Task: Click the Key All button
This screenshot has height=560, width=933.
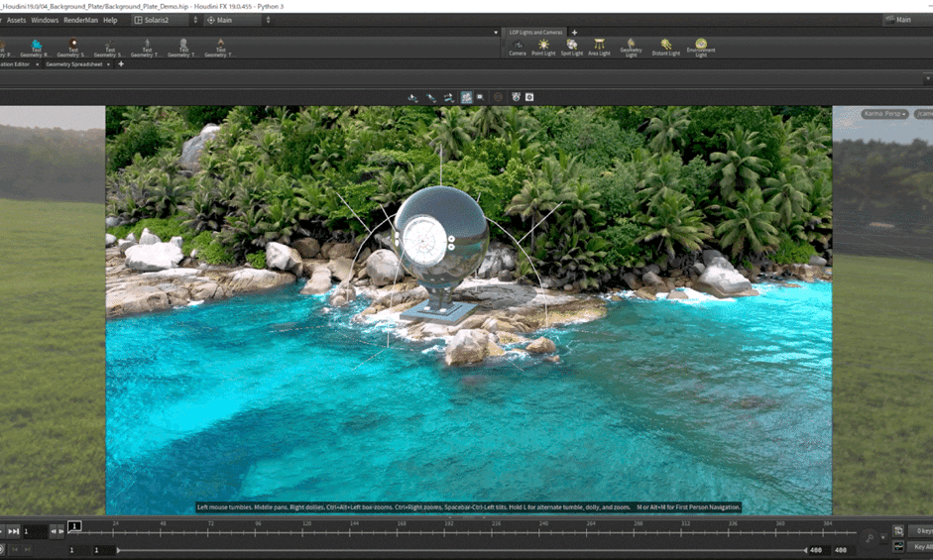Action: pyautogui.click(x=921, y=547)
